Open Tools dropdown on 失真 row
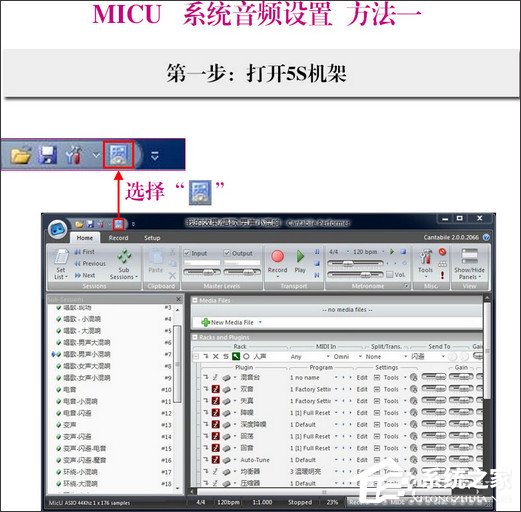 click(x=405, y=401)
